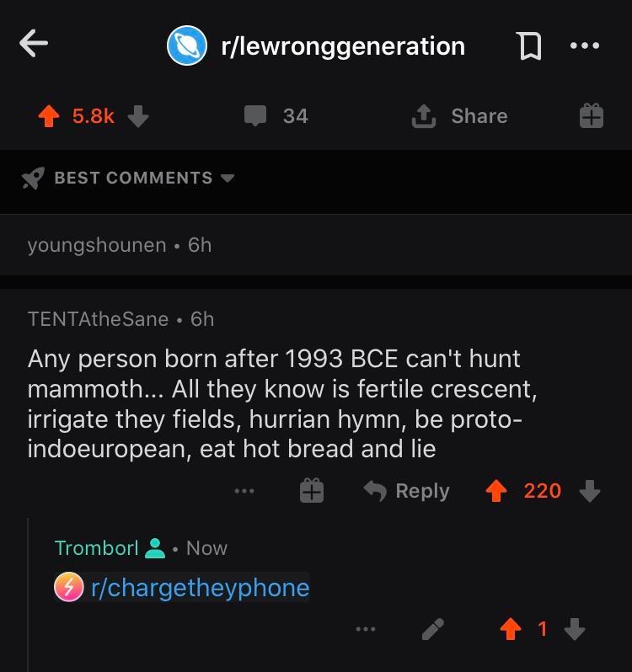This screenshot has height=672, width=632.
Task: Reply to TENTAtheSane's comment
Action: click(x=407, y=491)
